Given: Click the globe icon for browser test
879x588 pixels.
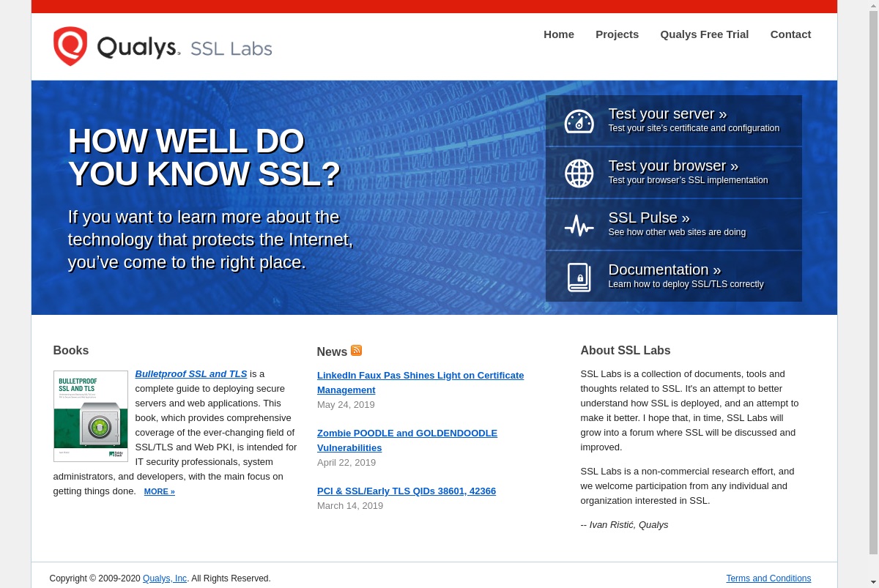Looking at the screenshot, I should (579, 173).
